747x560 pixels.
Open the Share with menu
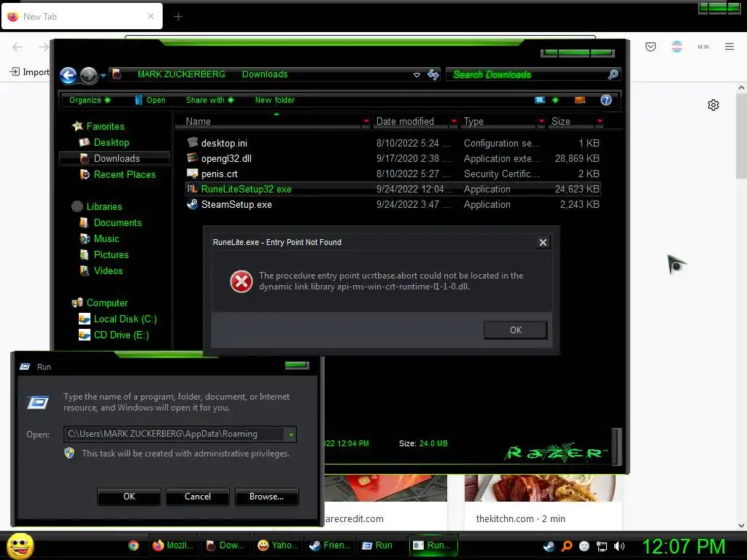209,100
